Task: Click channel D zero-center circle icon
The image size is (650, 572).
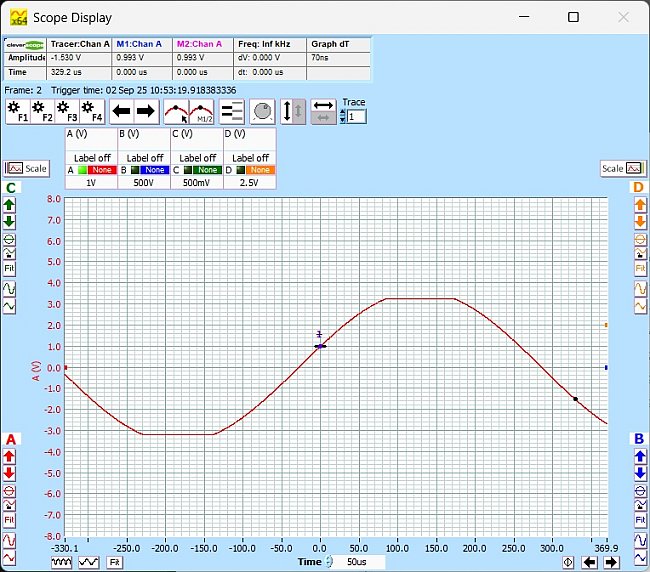Action: coord(640,240)
